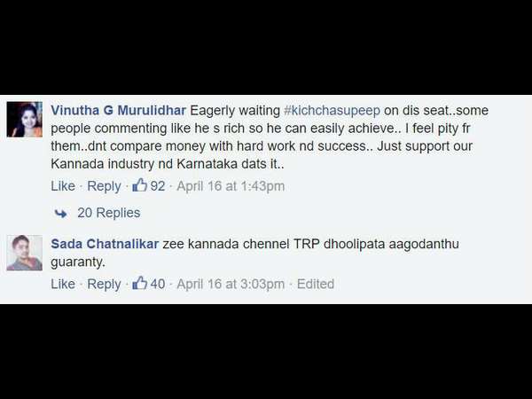This screenshot has width=532, height=399.
Task: Open Vinutha G Murulidhar's profile name link
Action: pos(119,110)
